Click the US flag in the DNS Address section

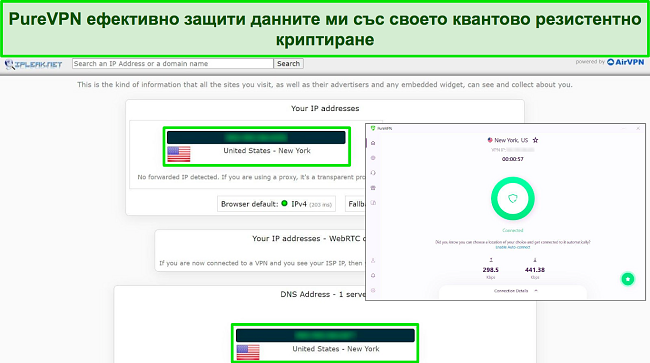(248, 352)
